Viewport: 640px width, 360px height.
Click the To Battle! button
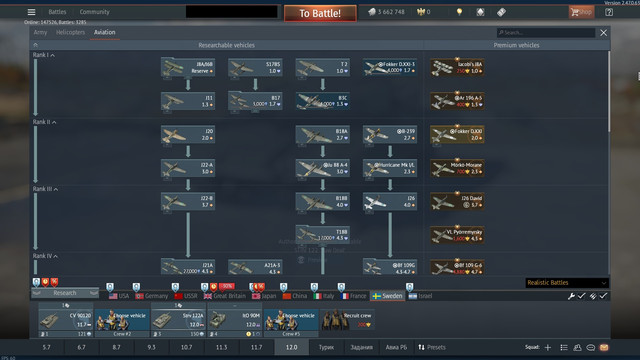tap(320, 13)
